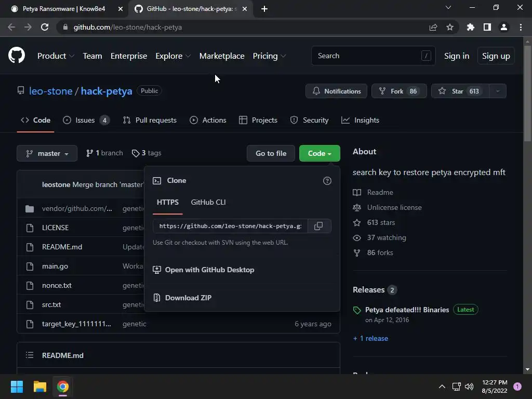The width and height of the screenshot is (532, 399).
Task: Bookmark this page with star icon
Action: (450, 27)
